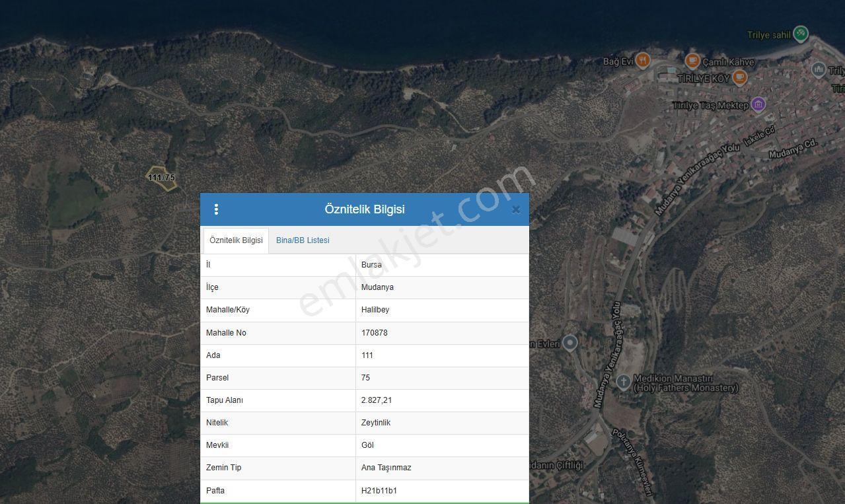Image resolution: width=845 pixels, height=504 pixels.
Task: Click the Bağ Evi restaurant pin
Action: [643, 61]
